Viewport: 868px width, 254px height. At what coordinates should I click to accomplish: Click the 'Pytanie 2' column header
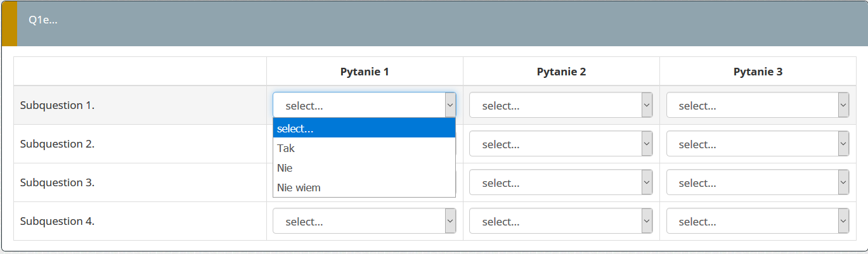point(561,72)
